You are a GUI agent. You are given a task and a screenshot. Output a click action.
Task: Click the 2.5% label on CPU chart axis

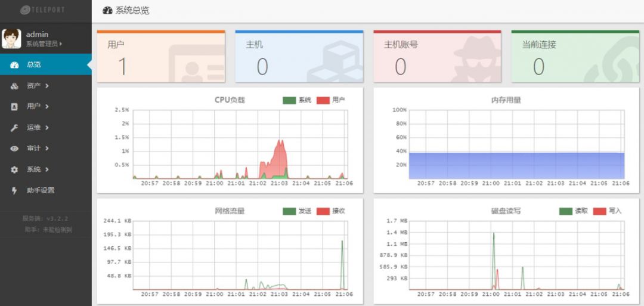(121, 110)
